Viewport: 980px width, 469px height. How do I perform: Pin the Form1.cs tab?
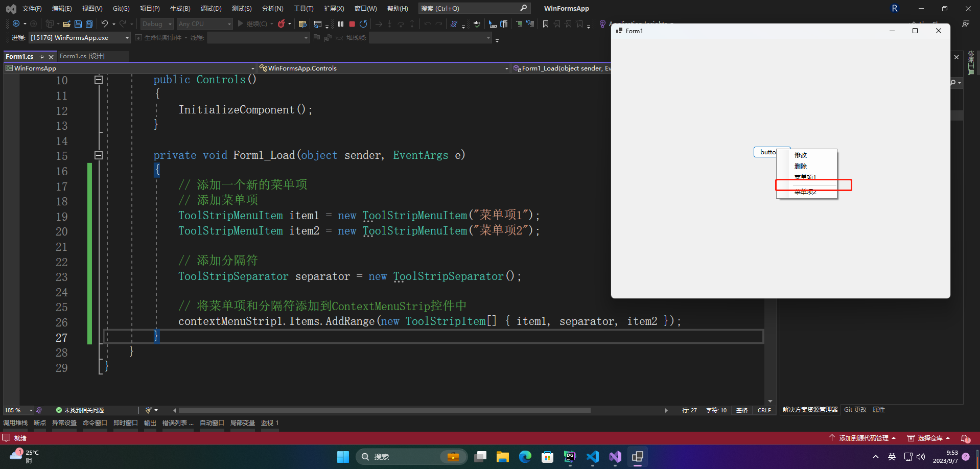(41, 57)
